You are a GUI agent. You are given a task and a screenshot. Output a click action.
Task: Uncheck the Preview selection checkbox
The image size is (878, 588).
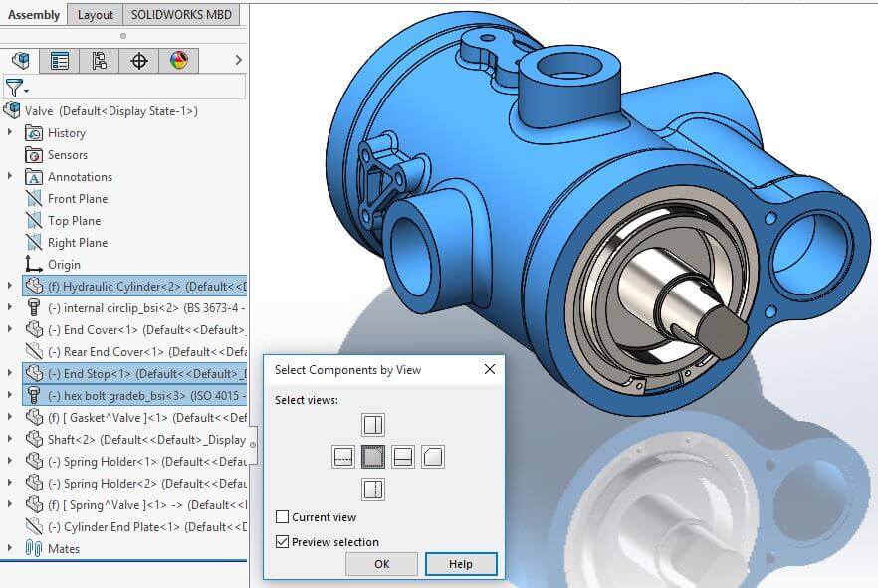click(283, 542)
